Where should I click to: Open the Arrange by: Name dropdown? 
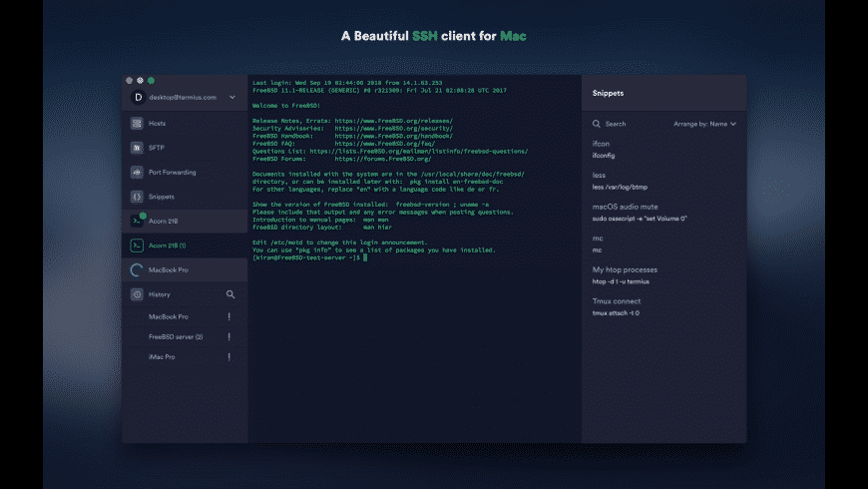704,124
